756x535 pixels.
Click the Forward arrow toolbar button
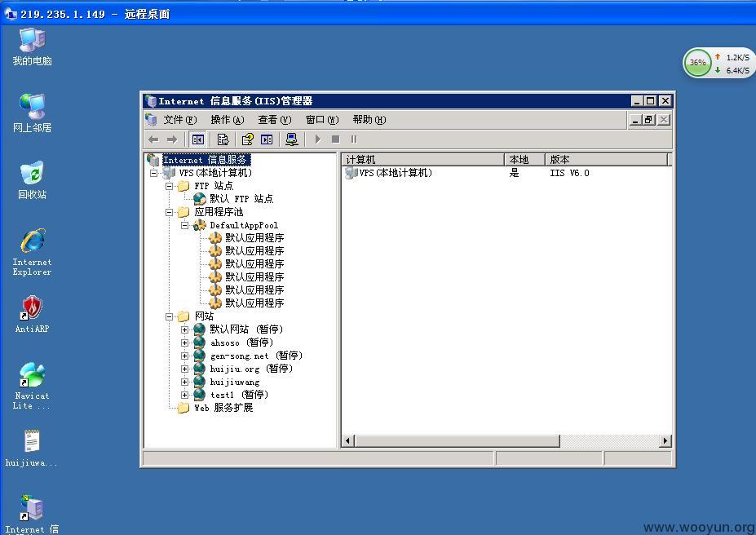coord(171,139)
